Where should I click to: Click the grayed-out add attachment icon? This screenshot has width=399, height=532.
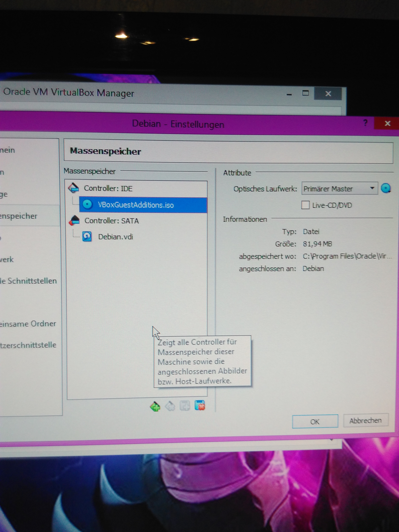click(185, 406)
